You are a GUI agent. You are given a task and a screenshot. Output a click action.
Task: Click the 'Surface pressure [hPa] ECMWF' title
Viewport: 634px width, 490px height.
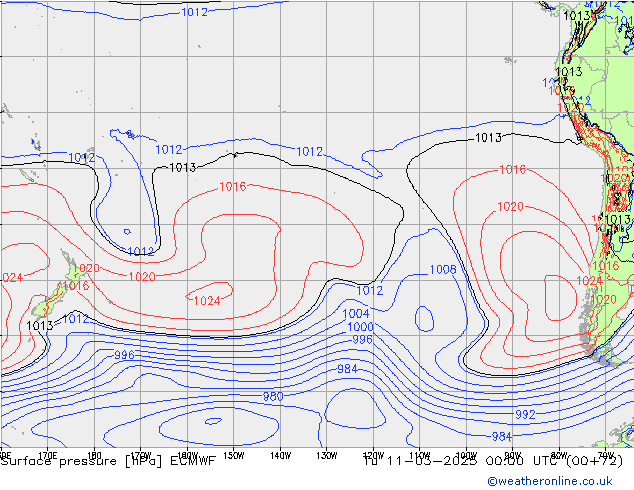pos(108,461)
